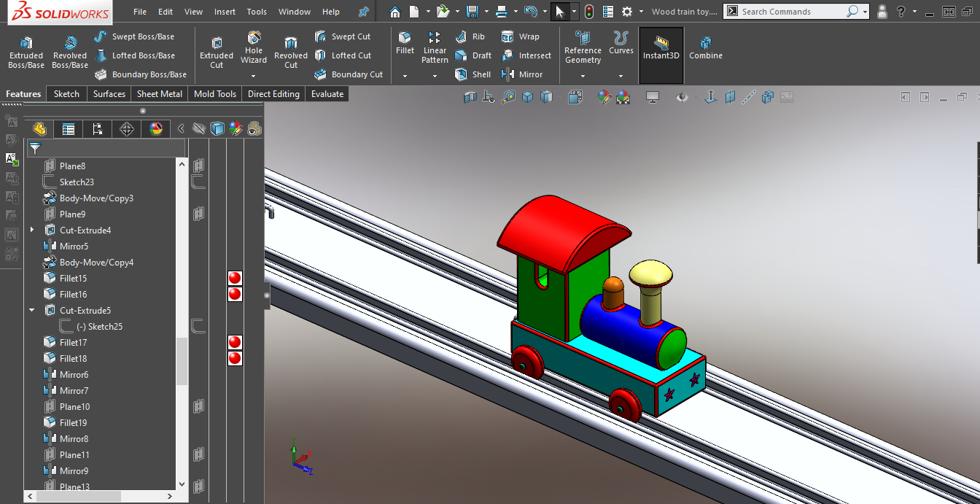Open the Insert menu
Image resolution: width=980 pixels, height=504 pixels.
coord(225,12)
